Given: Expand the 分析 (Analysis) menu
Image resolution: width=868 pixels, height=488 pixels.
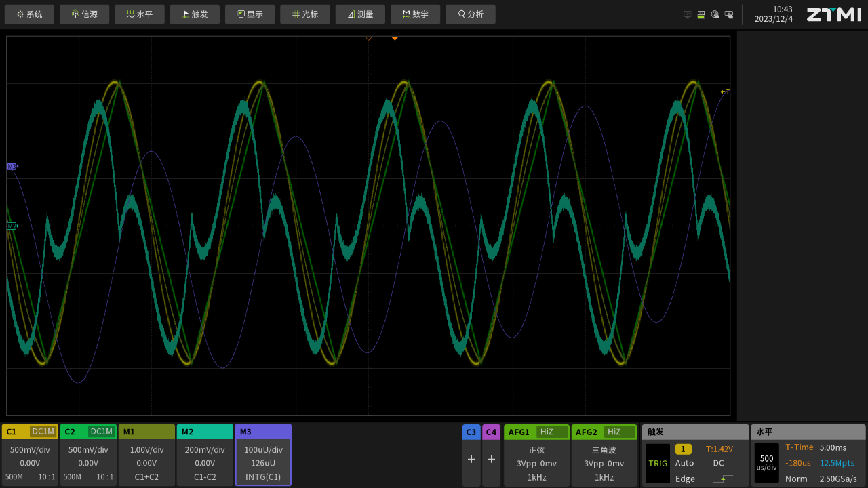Looking at the screenshot, I should coord(471,14).
